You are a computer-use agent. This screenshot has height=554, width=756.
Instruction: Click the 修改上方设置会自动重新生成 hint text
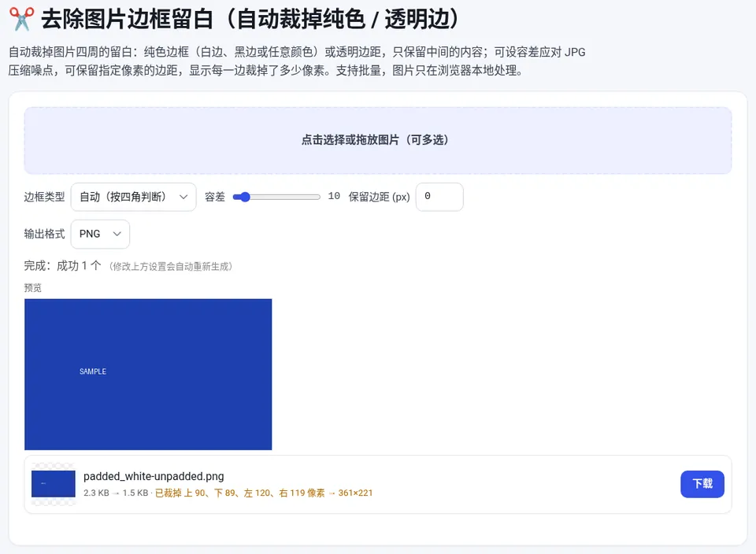tap(171, 267)
